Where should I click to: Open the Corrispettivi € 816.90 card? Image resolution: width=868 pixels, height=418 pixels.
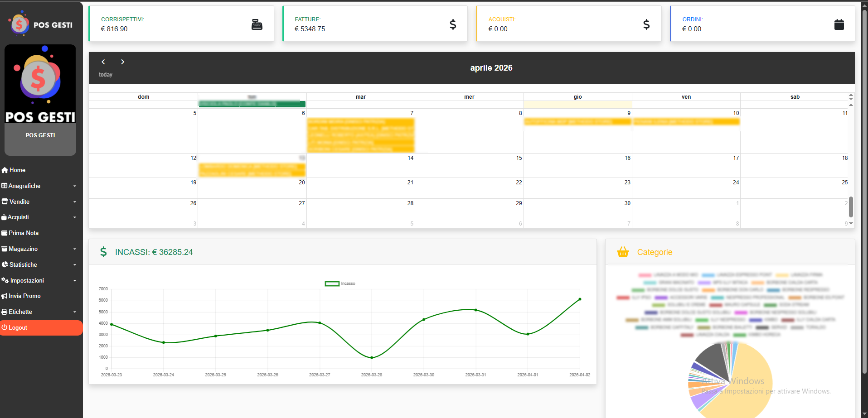point(181,24)
